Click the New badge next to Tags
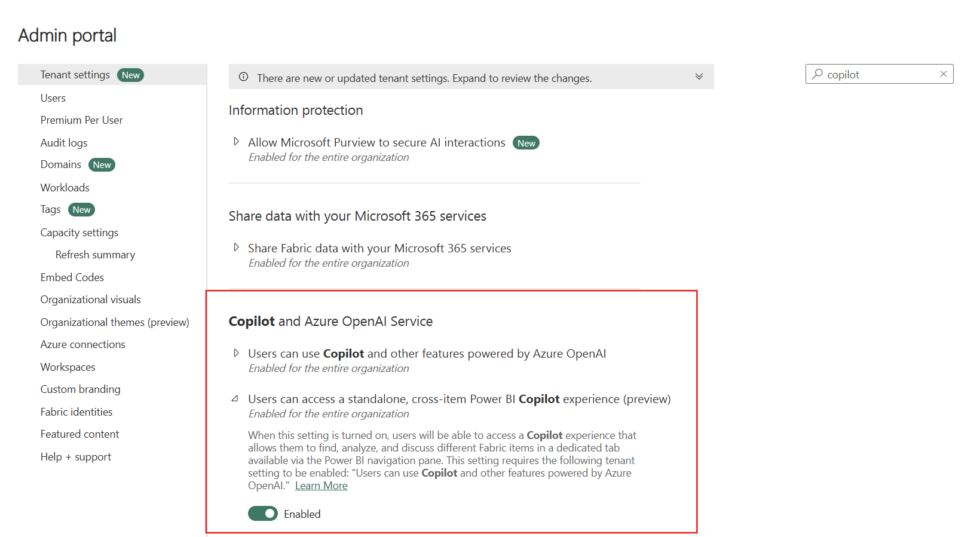 pyautogui.click(x=81, y=210)
